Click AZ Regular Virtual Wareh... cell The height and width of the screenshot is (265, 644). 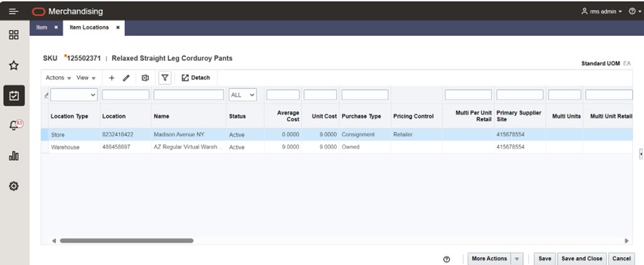(188, 147)
